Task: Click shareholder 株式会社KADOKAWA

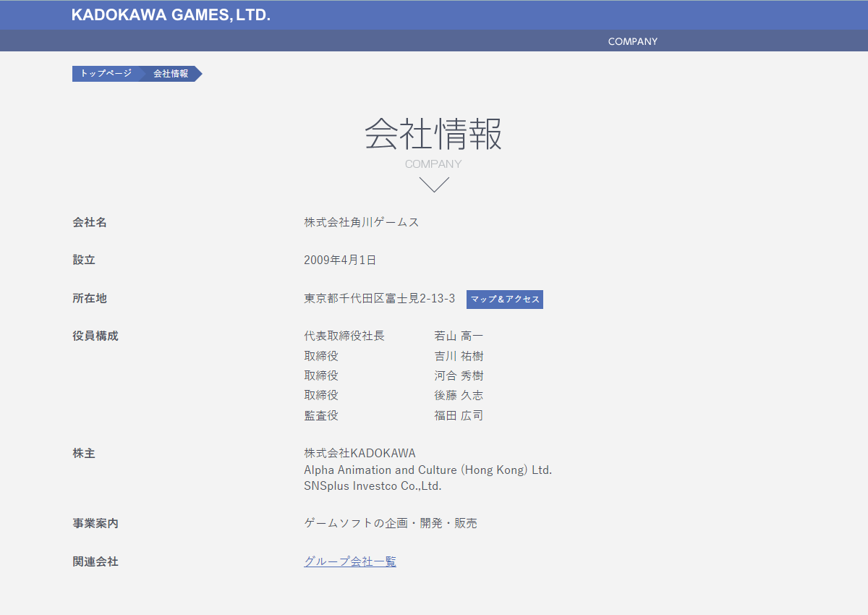Action: tap(359, 453)
